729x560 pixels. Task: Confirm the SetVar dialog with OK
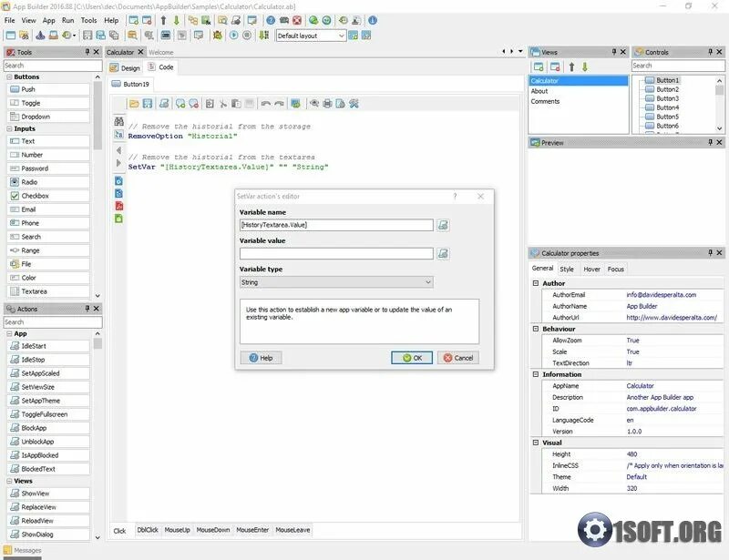click(x=412, y=358)
